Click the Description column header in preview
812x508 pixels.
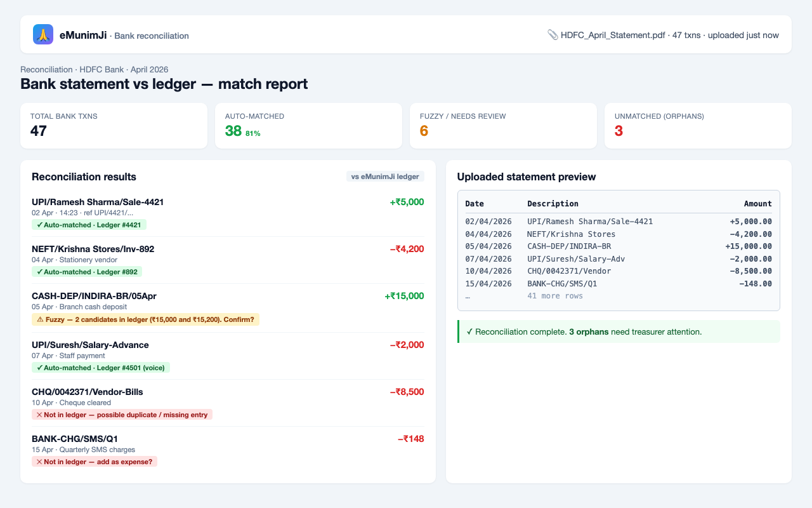(x=553, y=204)
